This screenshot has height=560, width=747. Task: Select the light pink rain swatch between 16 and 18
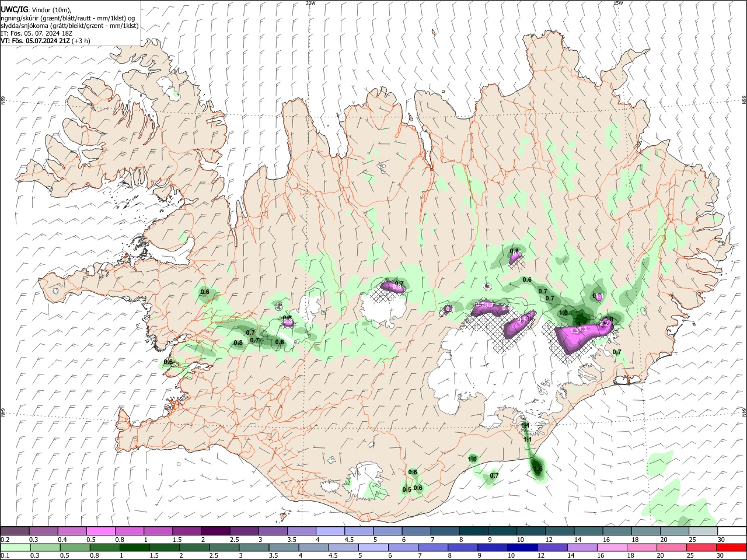click(x=612, y=548)
